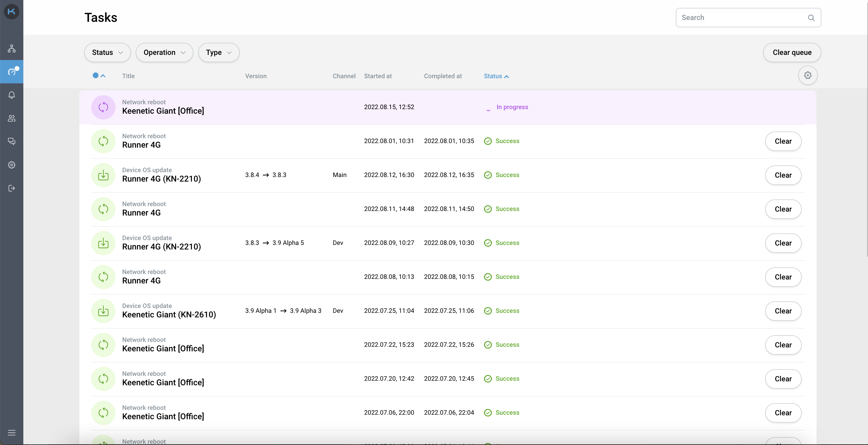This screenshot has width=868, height=445.
Task: Click started time 2022.08.15, 12:52
Action: (x=389, y=107)
